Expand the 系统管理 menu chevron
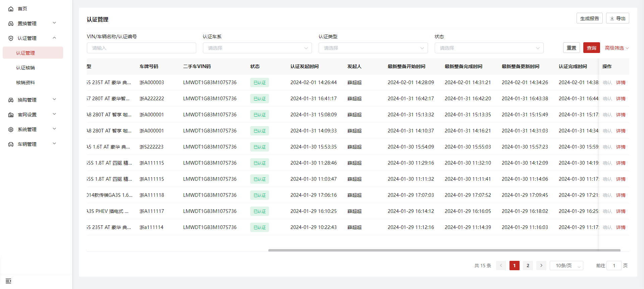 (54, 129)
